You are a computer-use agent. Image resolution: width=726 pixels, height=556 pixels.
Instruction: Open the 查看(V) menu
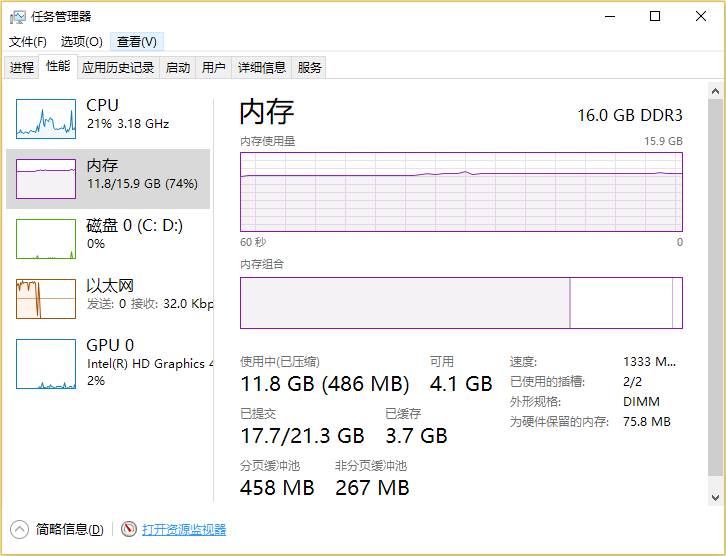coord(136,42)
